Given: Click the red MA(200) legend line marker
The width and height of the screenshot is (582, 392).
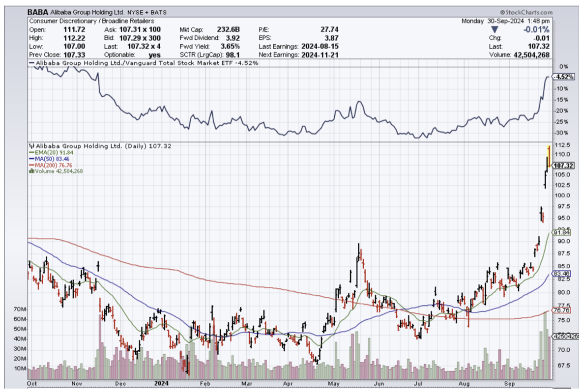Looking at the screenshot, I should (x=31, y=165).
